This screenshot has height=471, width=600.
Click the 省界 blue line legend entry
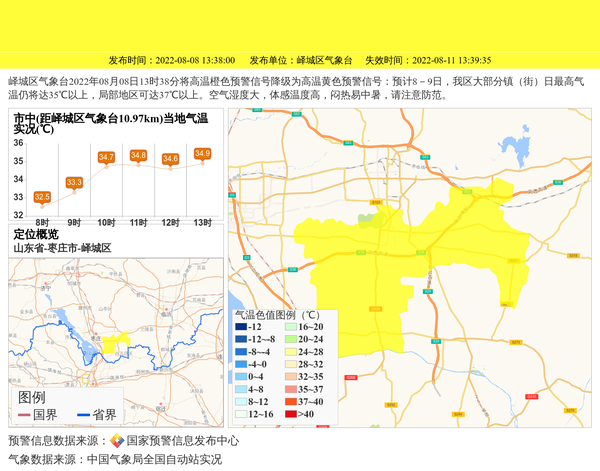tap(96, 415)
